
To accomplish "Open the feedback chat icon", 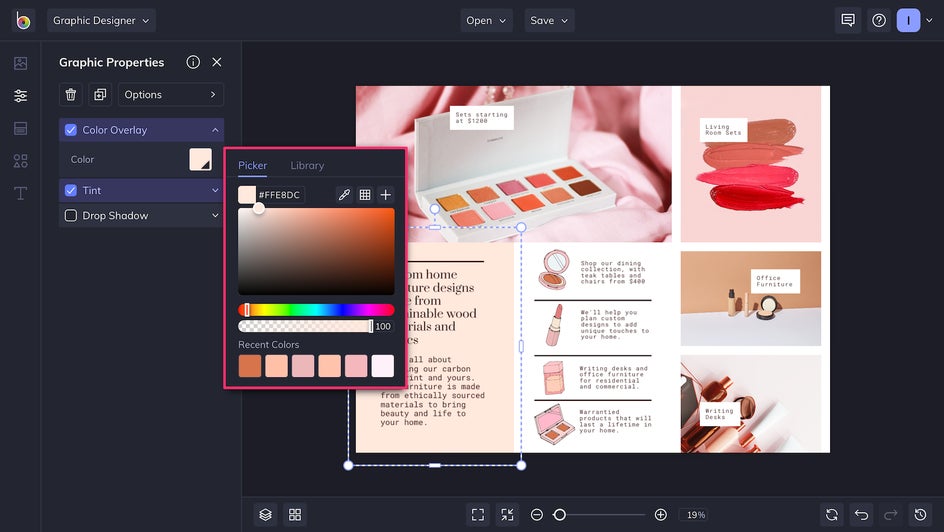I will click(x=848, y=20).
